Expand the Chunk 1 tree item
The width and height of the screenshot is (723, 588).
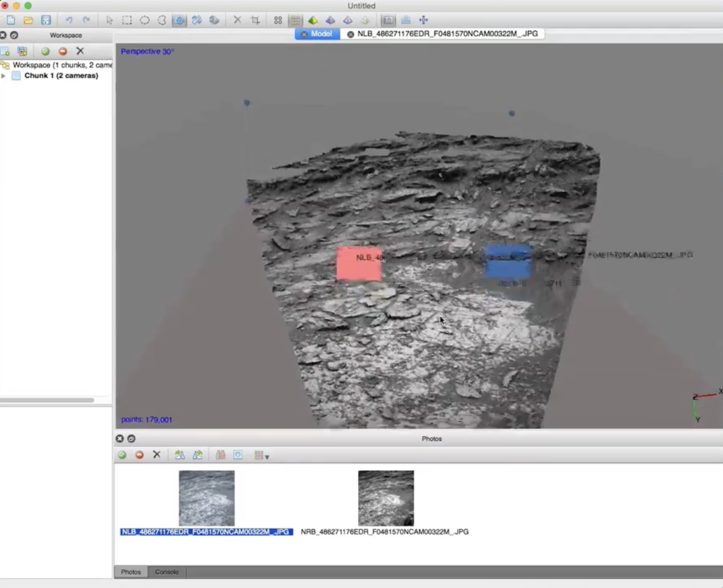[x=4, y=76]
